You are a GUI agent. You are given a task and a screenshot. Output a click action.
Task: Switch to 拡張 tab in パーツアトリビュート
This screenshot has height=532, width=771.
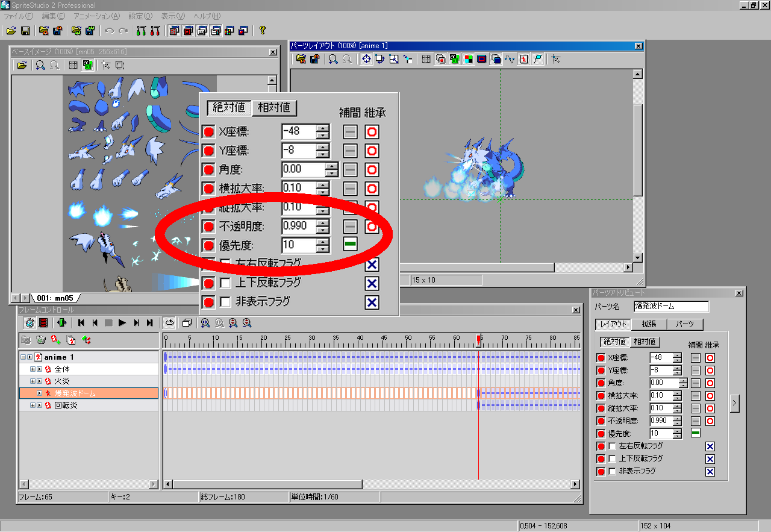[x=649, y=324]
